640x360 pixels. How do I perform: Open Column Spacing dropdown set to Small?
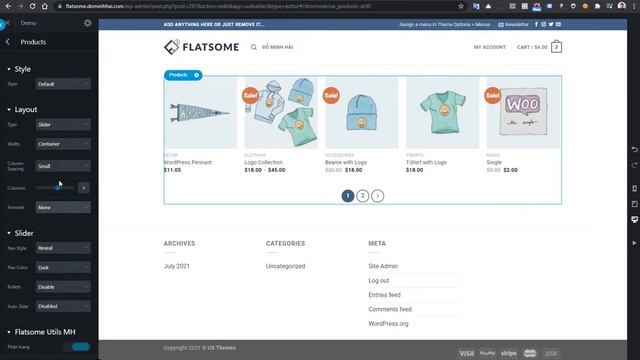click(63, 166)
